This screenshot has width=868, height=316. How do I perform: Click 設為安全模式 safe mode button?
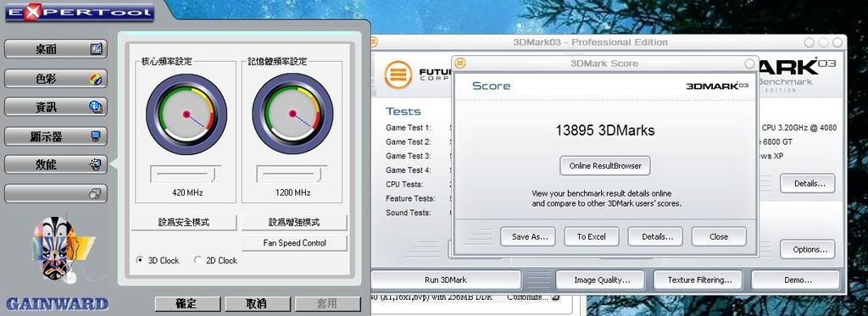(x=184, y=223)
